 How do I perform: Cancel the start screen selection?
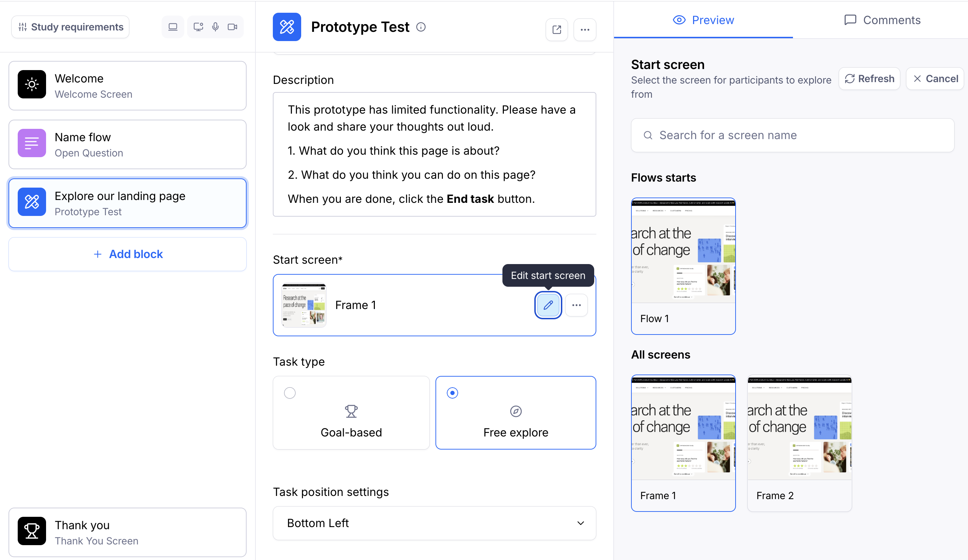935,79
